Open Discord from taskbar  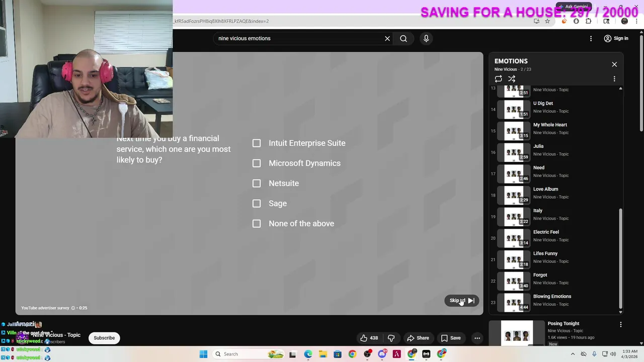click(x=382, y=354)
